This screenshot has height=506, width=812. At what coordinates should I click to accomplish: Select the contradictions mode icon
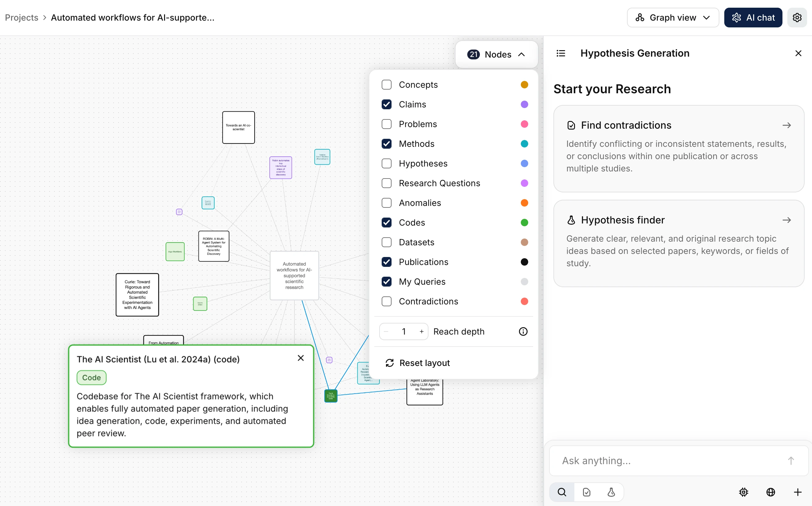coord(586,492)
